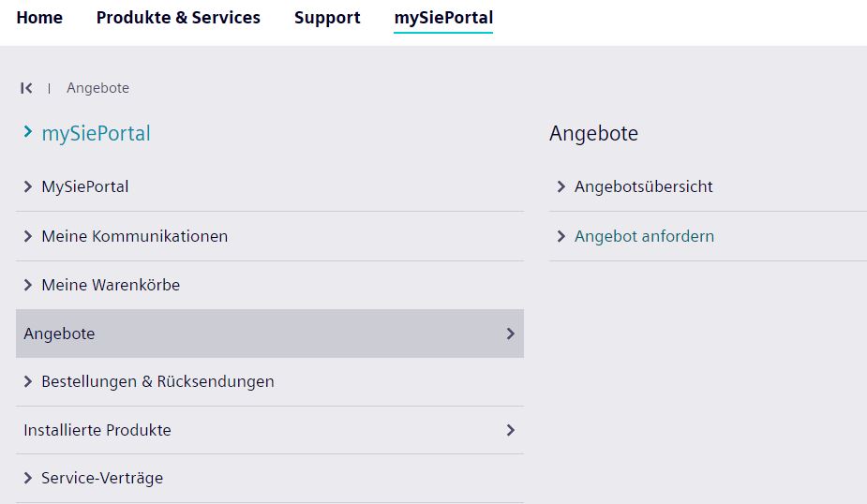The height and width of the screenshot is (504, 867).
Task: Click chevron before Bestellungen & Rücksendungen
Action: 28,381
